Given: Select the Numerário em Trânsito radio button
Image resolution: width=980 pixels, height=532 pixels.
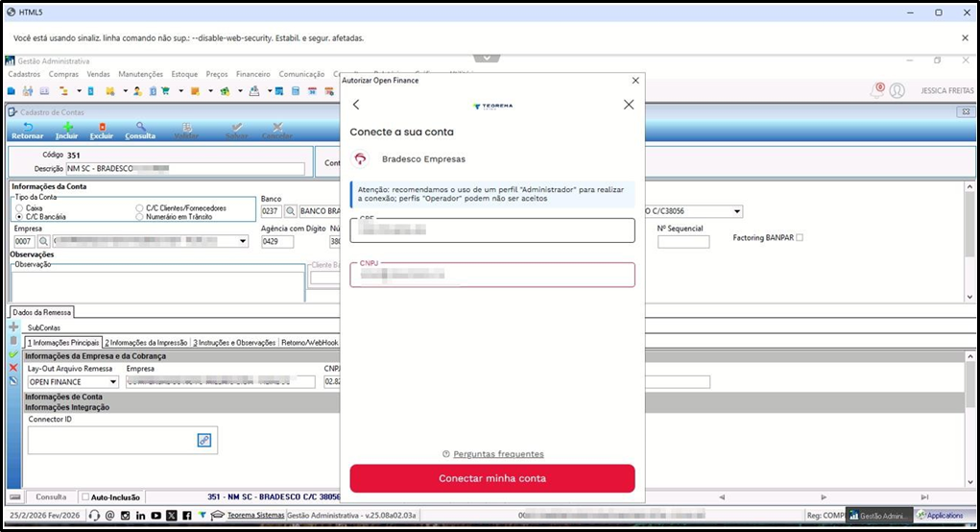Looking at the screenshot, I should pos(139,217).
